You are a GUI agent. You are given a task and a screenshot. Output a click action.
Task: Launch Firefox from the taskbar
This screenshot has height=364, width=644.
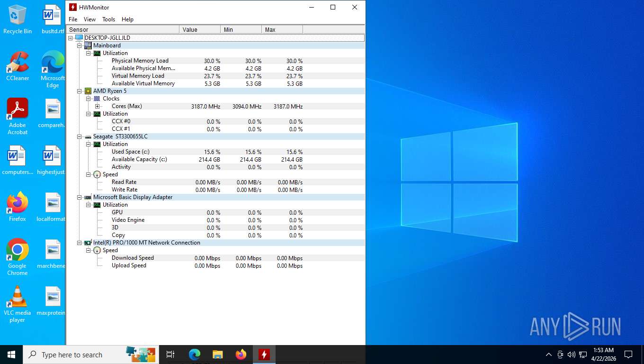pyautogui.click(x=241, y=355)
